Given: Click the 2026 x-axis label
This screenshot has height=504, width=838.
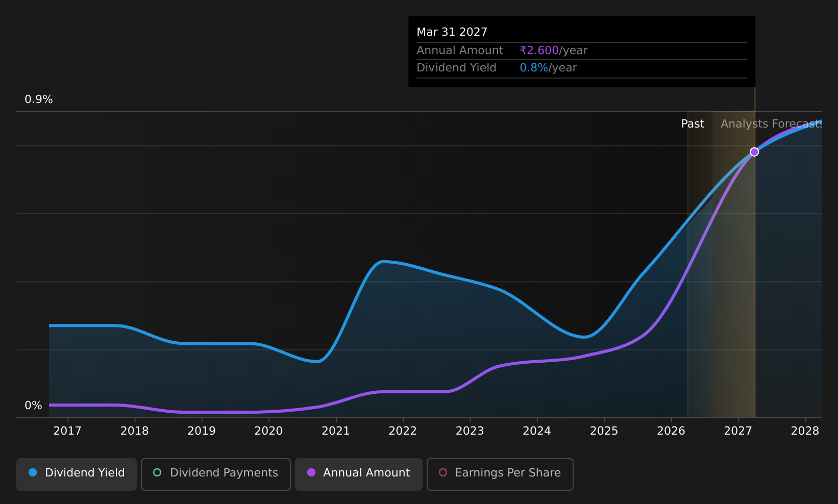Looking at the screenshot, I should 671,431.
